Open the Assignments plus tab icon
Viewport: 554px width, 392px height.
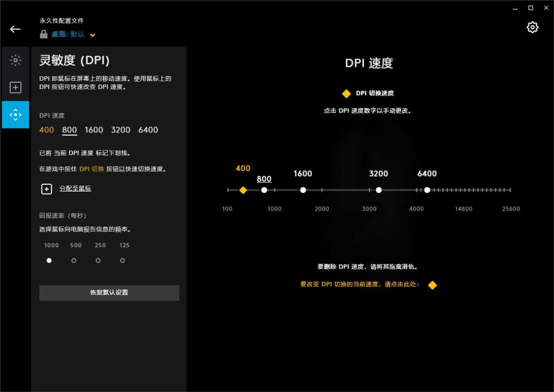16,87
